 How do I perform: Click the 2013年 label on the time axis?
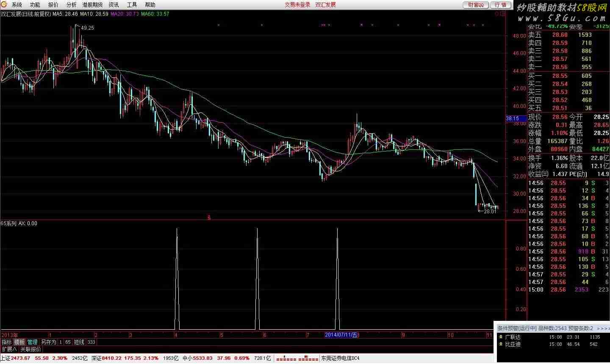[x=10, y=335]
